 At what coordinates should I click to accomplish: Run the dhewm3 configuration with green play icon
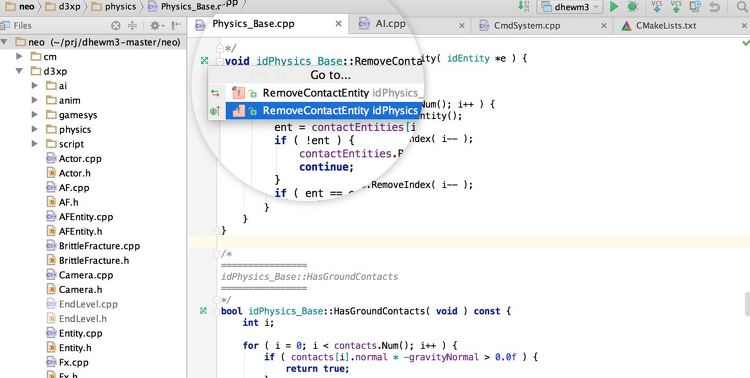click(614, 7)
